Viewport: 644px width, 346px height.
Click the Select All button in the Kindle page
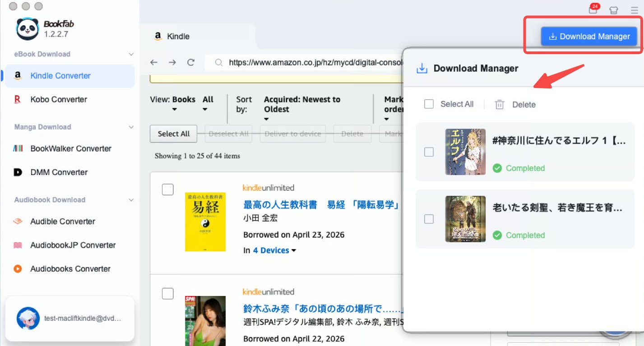click(x=173, y=134)
